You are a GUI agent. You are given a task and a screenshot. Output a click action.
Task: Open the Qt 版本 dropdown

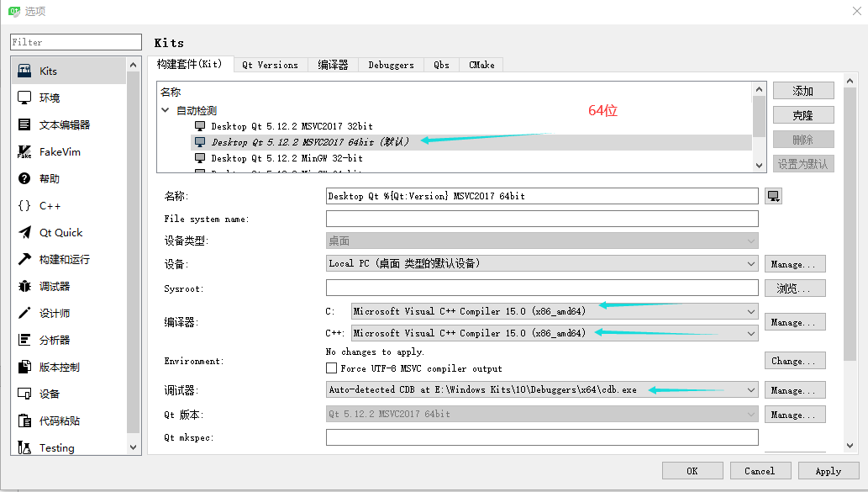tap(542, 414)
